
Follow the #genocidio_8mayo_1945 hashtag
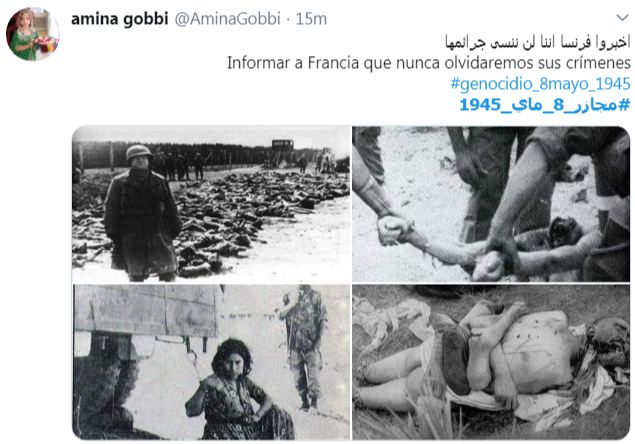(540, 84)
